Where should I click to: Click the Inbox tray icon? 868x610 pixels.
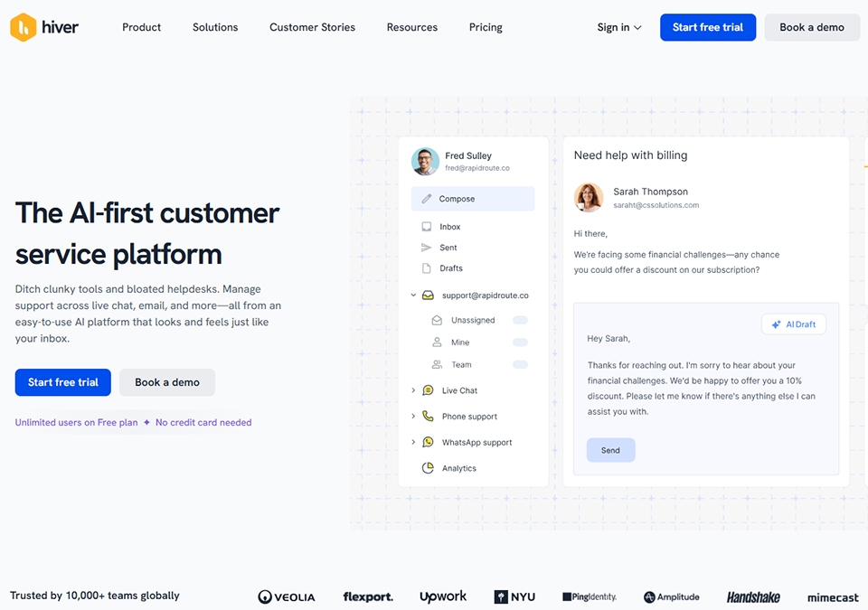[x=426, y=227]
